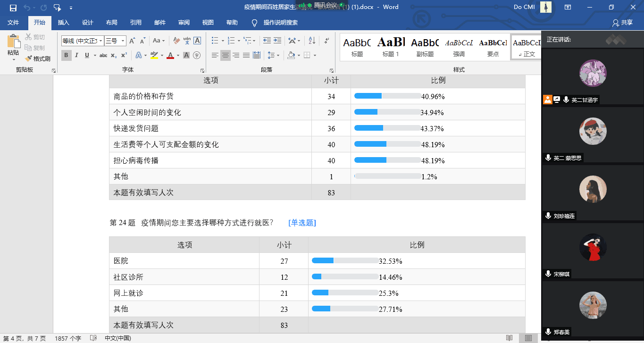Switch to the Insert (插入) tab
The height and width of the screenshot is (343, 644).
[63, 23]
